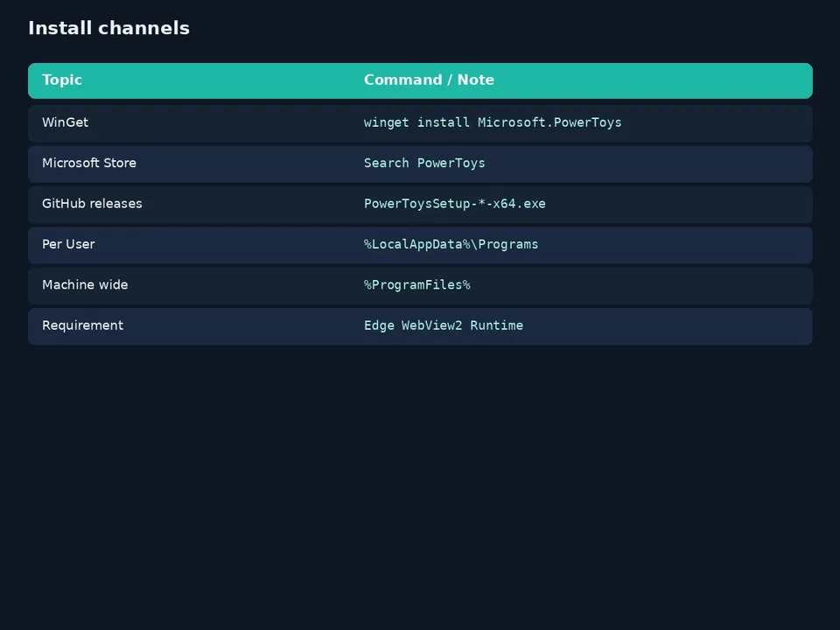Click the empty area of the WinGet row
840x630 pixels.
(717, 123)
